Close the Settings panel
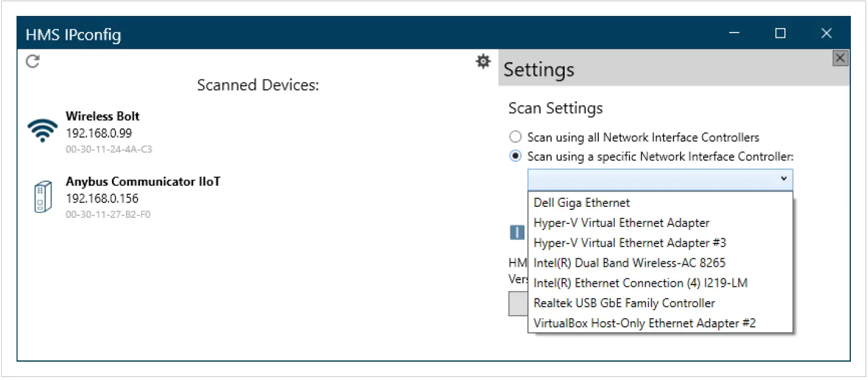Image resolution: width=868 pixels, height=380 pixels. click(x=840, y=58)
